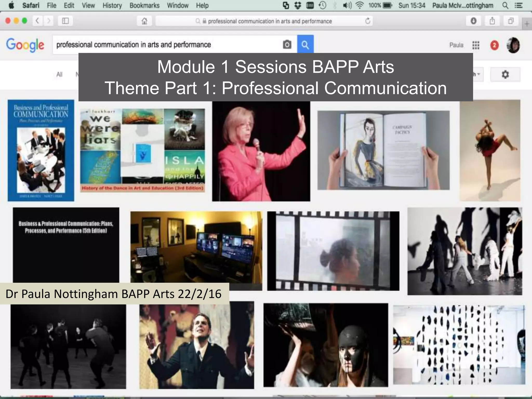Click the Google logo
The height and width of the screenshot is (399, 532).
point(25,45)
